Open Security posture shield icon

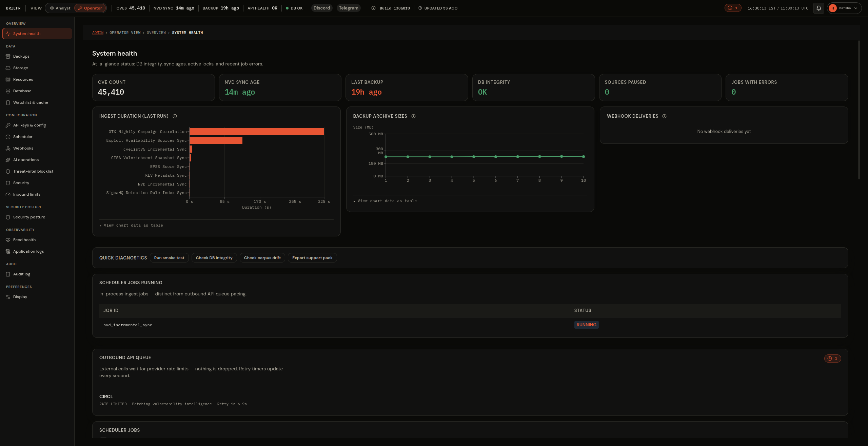(8, 217)
